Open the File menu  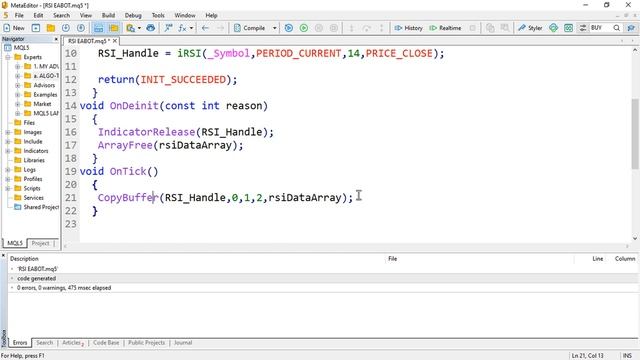coord(19,15)
